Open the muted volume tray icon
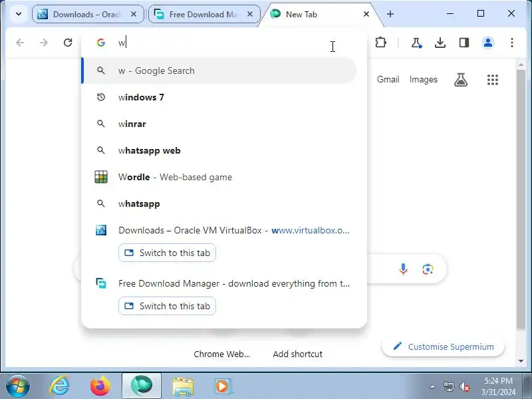532x399 pixels. pyautogui.click(x=465, y=386)
